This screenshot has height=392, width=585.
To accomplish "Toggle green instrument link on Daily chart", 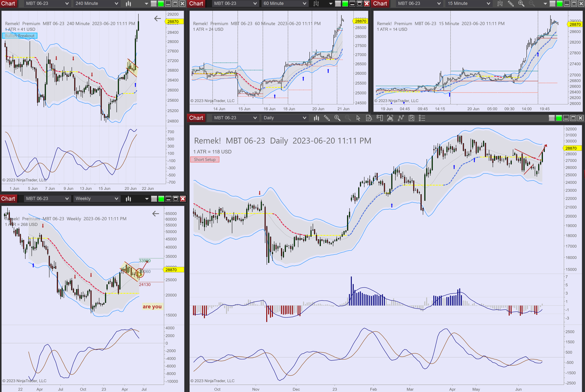I will [559, 118].
